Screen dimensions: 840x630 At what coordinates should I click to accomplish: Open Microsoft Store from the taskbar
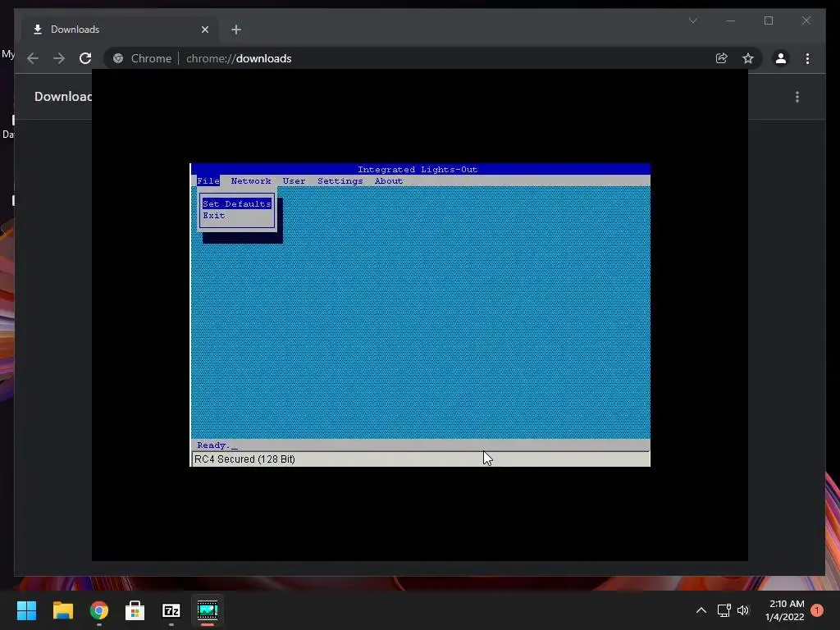point(135,610)
